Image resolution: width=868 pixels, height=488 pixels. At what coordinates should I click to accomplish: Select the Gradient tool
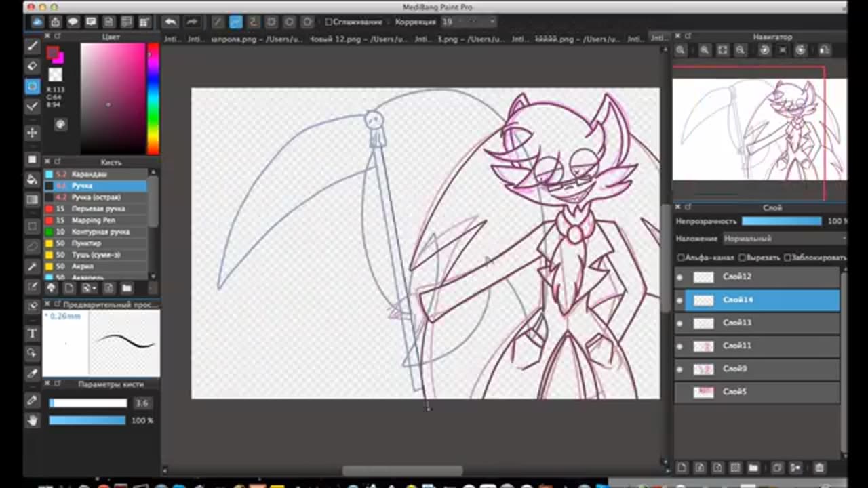coord(32,200)
